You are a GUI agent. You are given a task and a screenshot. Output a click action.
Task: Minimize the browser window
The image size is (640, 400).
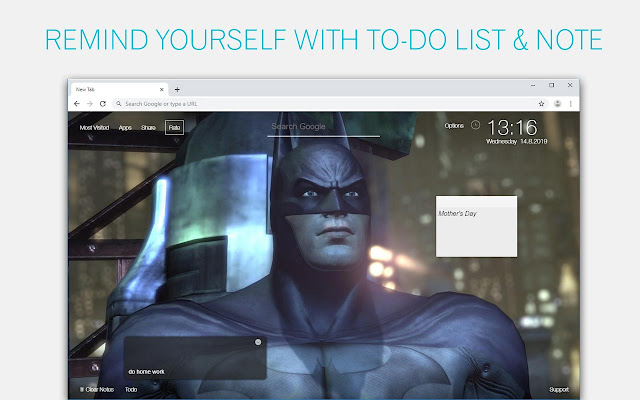click(533, 85)
